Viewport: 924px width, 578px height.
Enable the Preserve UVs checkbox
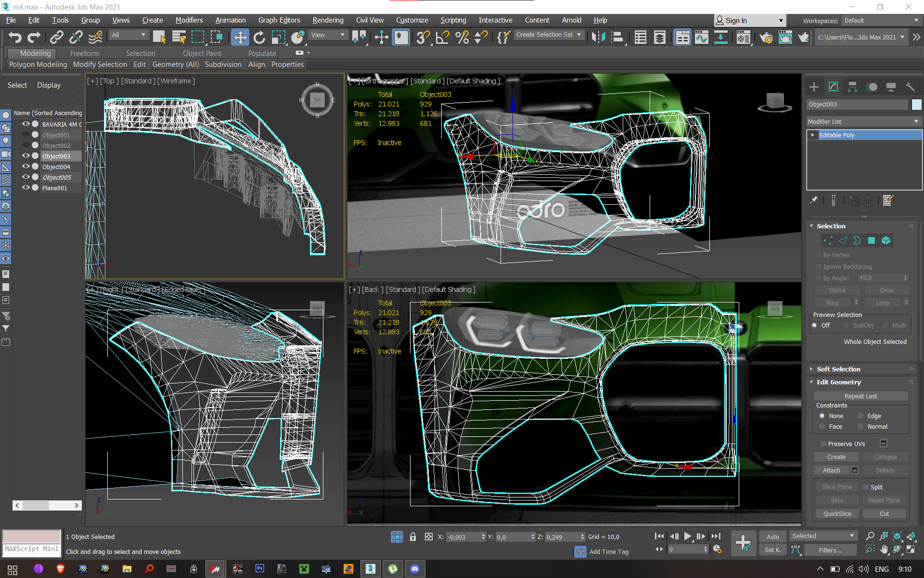pyautogui.click(x=823, y=444)
